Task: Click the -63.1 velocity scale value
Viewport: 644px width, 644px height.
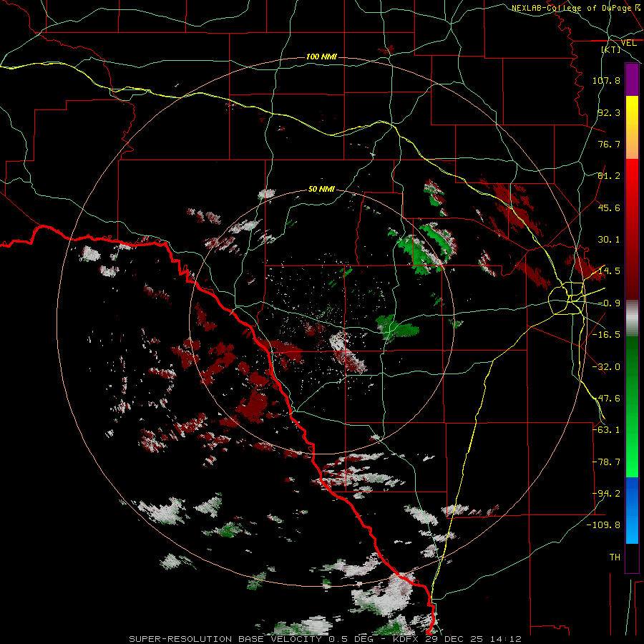Action: tap(606, 430)
